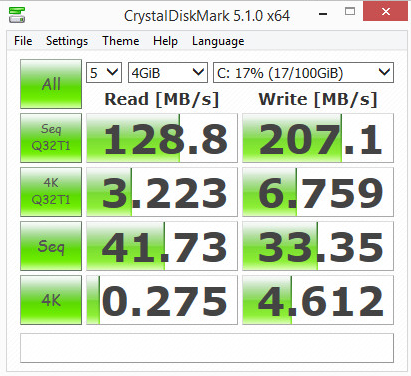Open the Language menu
The width and height of the screenshot is (411, 376).
point(218,41)
